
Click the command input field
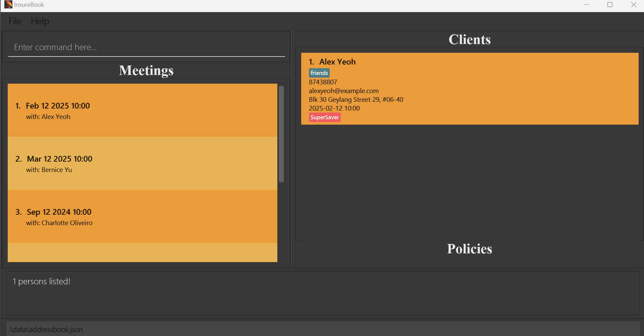[x=146, y=47]
